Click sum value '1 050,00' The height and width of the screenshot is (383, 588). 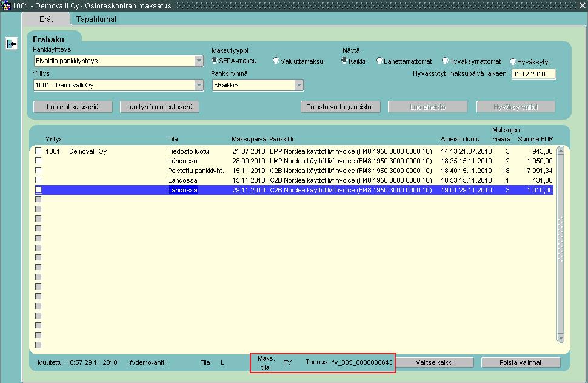pyautogui.click(x=540, y=161)
